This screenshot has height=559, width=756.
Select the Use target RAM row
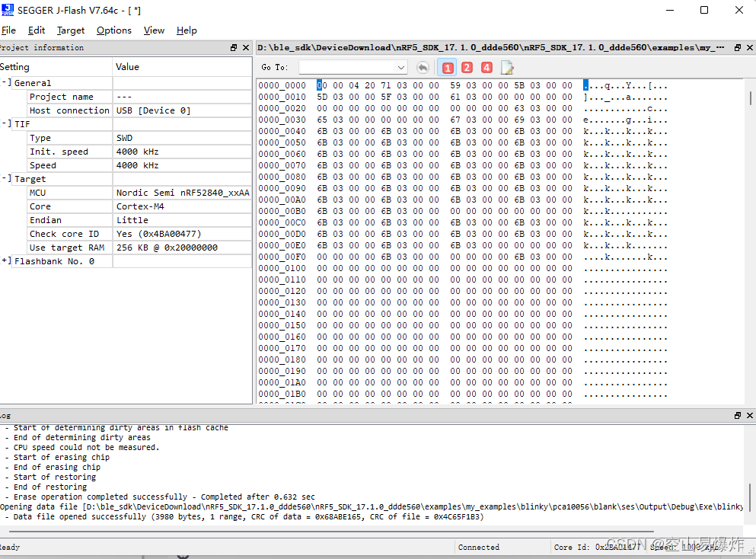click(140, 248)
